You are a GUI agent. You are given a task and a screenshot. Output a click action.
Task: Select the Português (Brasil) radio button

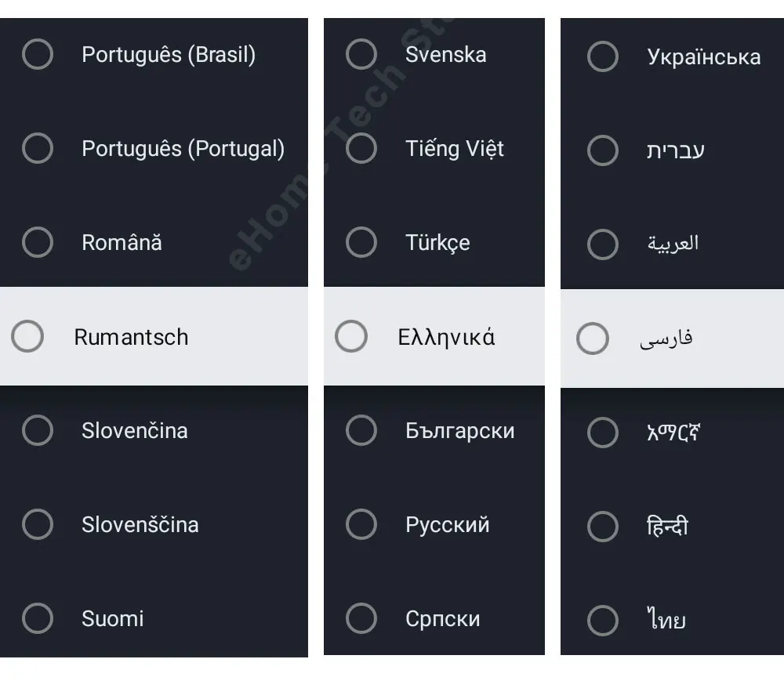click(38, 55)
